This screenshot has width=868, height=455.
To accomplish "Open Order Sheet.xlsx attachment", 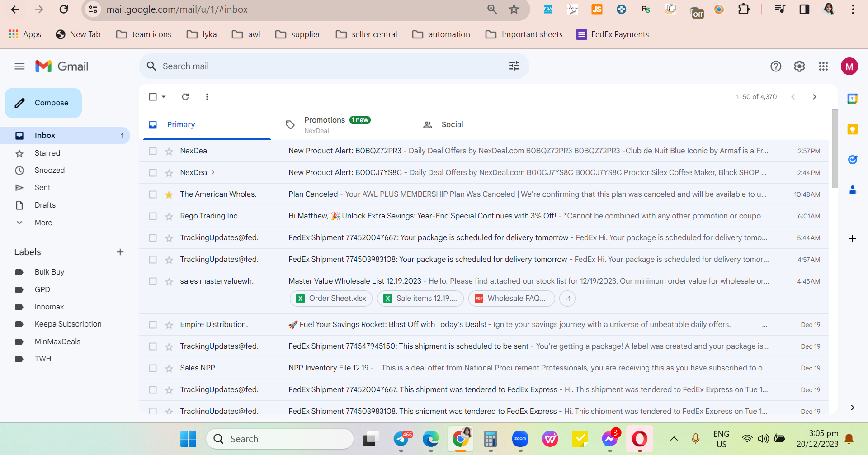I will click(x=331, y=299).
